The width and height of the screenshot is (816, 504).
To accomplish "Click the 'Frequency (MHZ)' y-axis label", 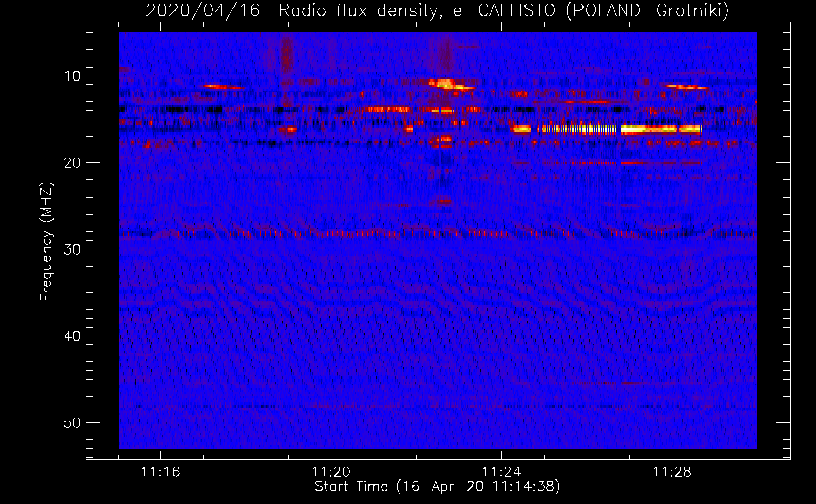I will (46, 242).
